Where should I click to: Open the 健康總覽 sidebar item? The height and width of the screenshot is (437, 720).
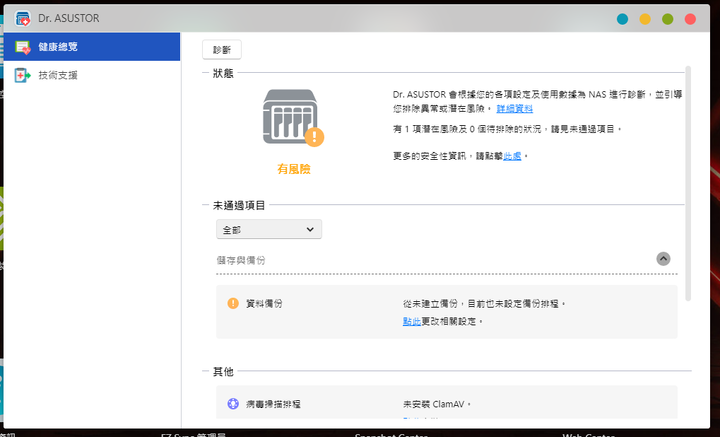click(x=92, y=46)
